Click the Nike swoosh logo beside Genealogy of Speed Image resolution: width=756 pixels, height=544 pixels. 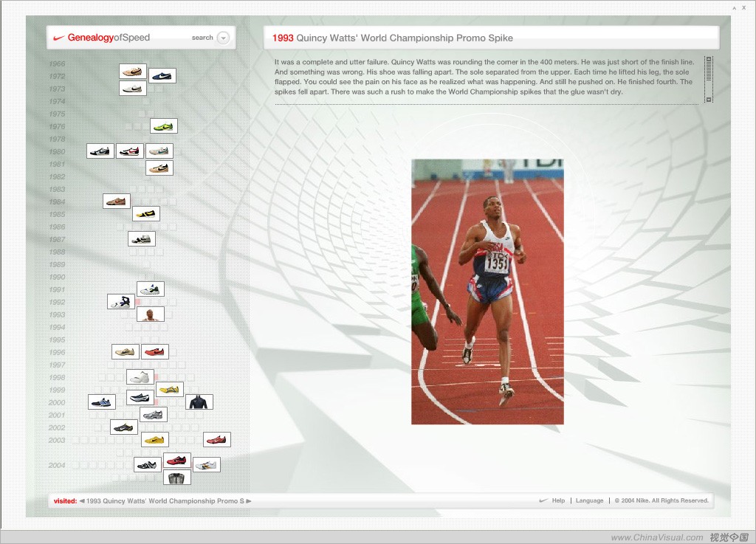(x=58, y=38)
